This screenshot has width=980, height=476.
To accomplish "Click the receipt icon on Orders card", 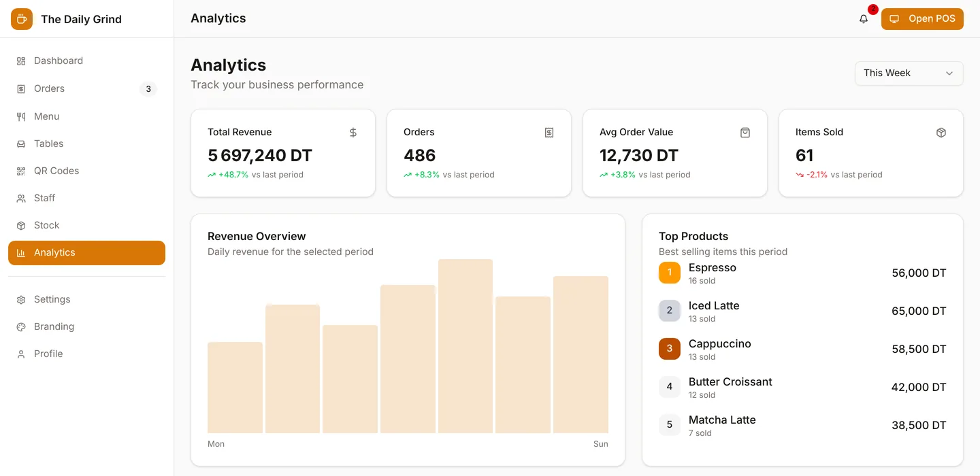I will [549, 133].
